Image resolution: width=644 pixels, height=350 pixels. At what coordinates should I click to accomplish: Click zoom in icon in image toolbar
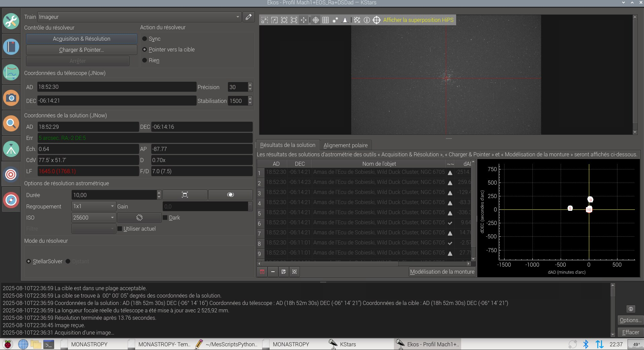coord(265,20)
